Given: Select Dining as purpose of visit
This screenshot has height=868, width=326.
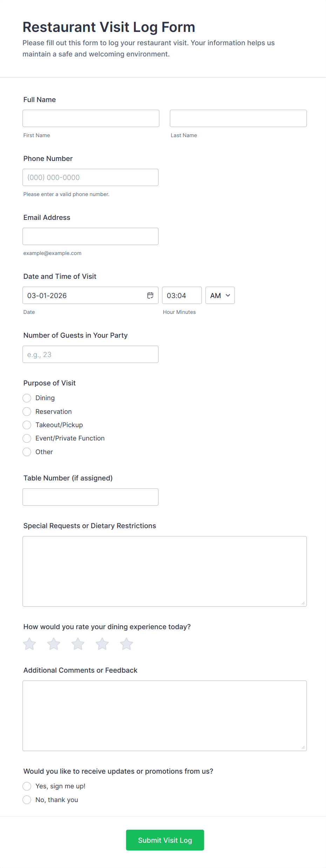Looking at the screenshot, I should point(27,398).
